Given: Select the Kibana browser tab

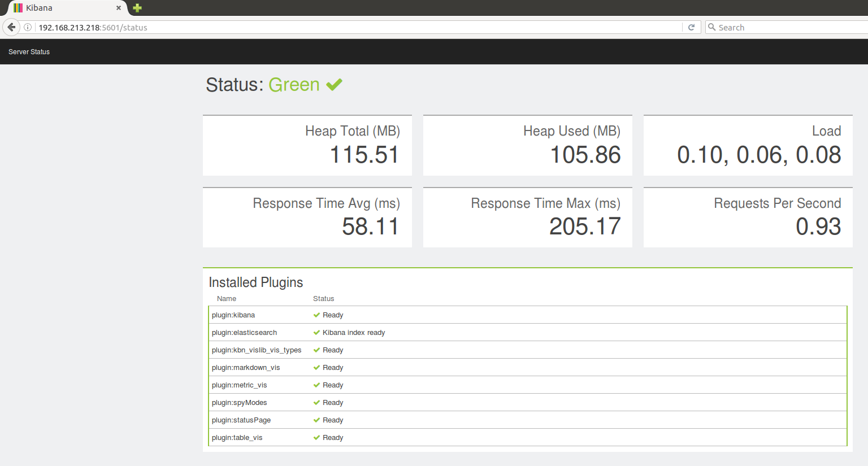Looking at the screenshot, I should point(62,8).
